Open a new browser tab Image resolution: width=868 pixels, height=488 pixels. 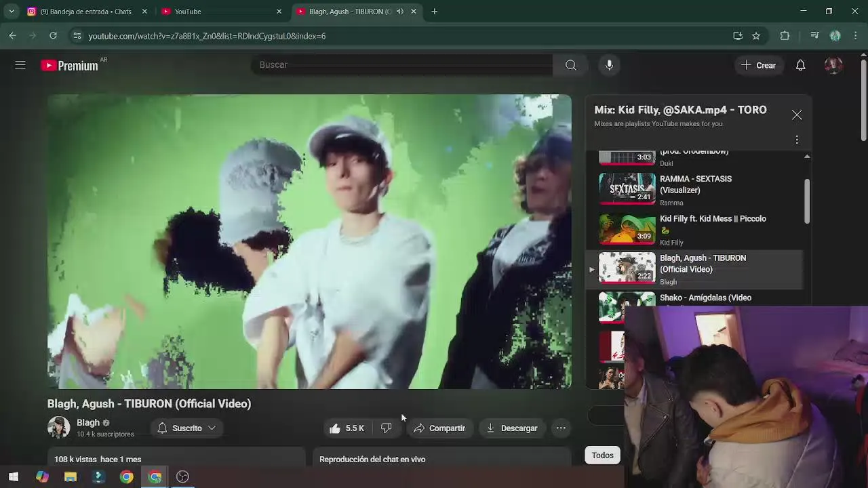(435, 12)
